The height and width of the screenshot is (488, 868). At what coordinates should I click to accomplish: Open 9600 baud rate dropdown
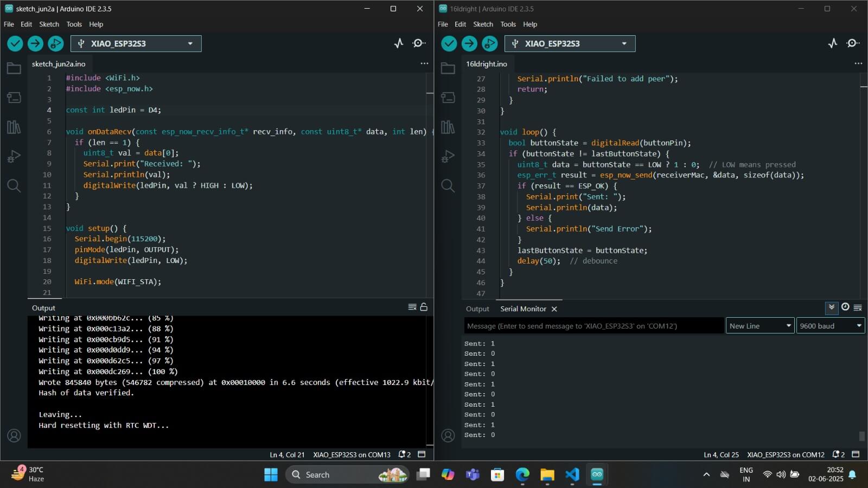831,326
